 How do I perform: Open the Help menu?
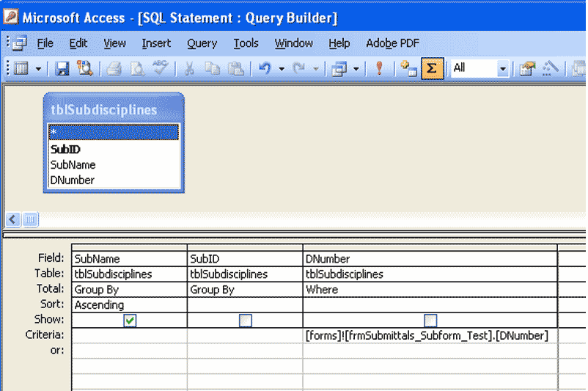pos(339,43)
